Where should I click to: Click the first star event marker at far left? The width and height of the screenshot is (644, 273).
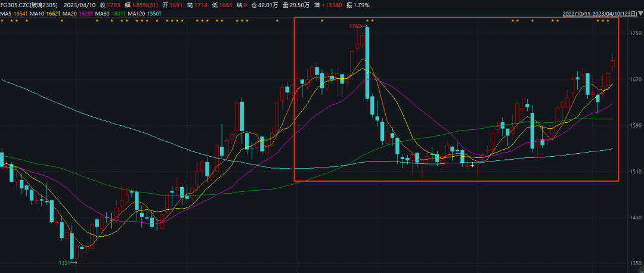pyautogui.click(x=2, y=21)
